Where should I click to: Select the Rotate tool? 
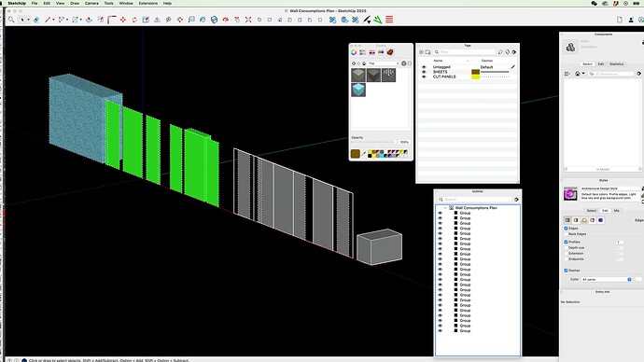[x=134, y=20]
